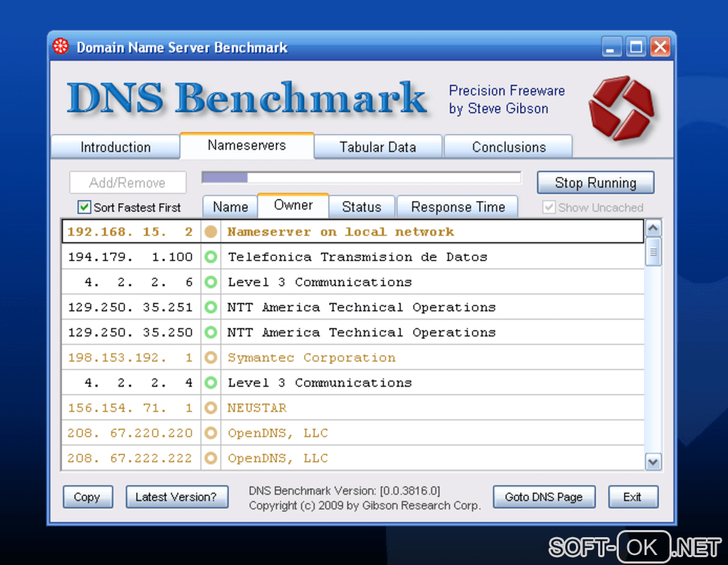This screenshot has width=728, height=565.
Task: Select NTT America row for 129.250.35.251
Action: [x=353, y=307]
